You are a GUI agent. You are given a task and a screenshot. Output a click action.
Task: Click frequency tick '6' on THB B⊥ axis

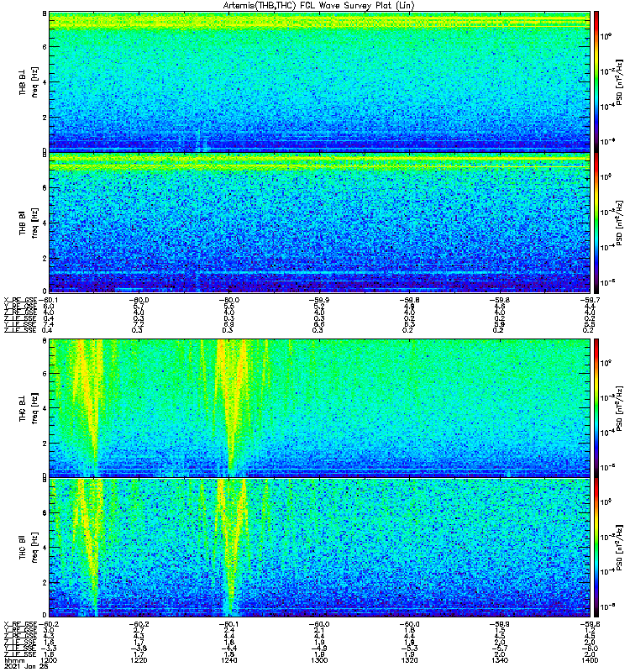45,47
